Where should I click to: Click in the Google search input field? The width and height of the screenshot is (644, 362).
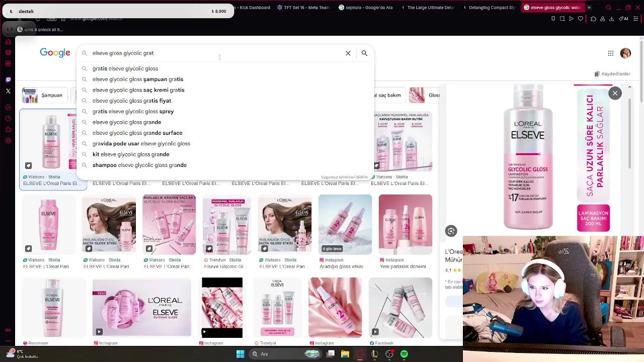pyautogui.click(x=216, y=53)
